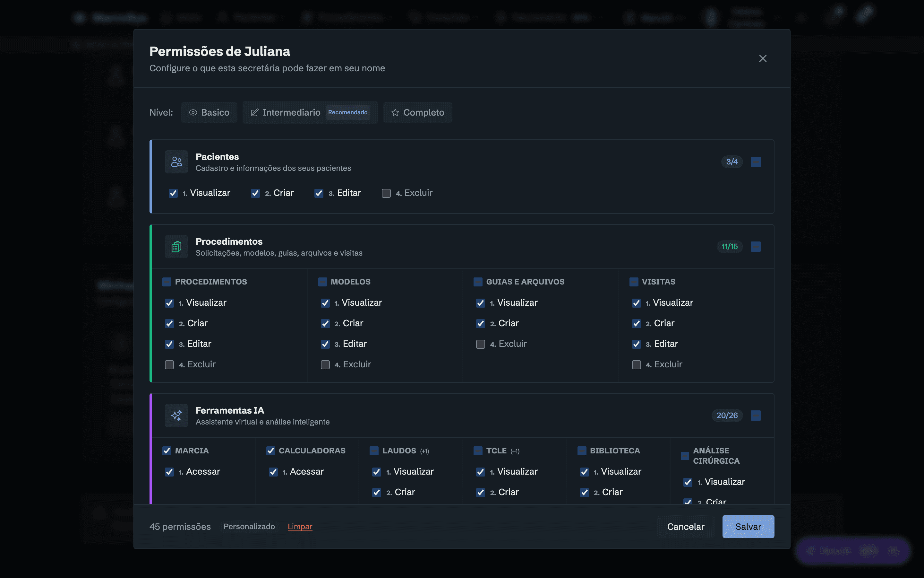
Task: Uncheck Visualizar under LAUDOS
Action: [377, 472]
